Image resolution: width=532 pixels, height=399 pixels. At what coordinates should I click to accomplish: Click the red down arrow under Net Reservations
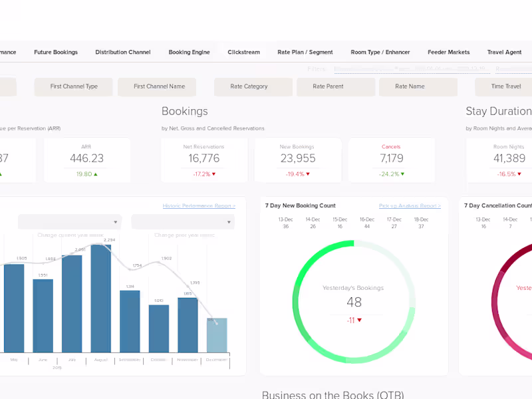(x=213, y=174)
